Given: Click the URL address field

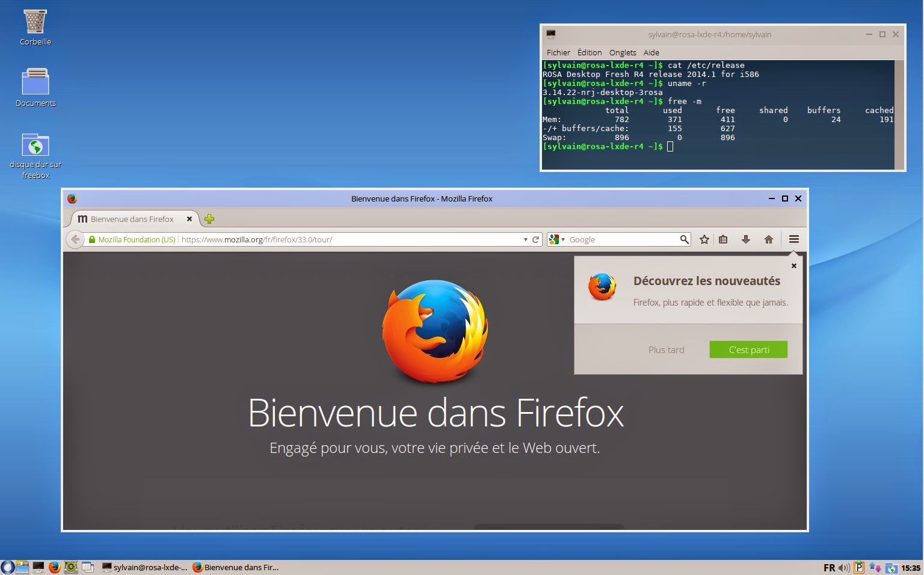Looking at the screenshot, I should pos(351,239).
